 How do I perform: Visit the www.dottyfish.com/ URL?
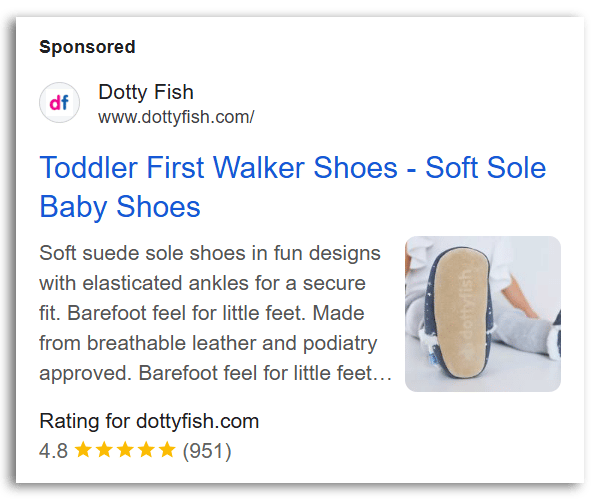(176, 117)
